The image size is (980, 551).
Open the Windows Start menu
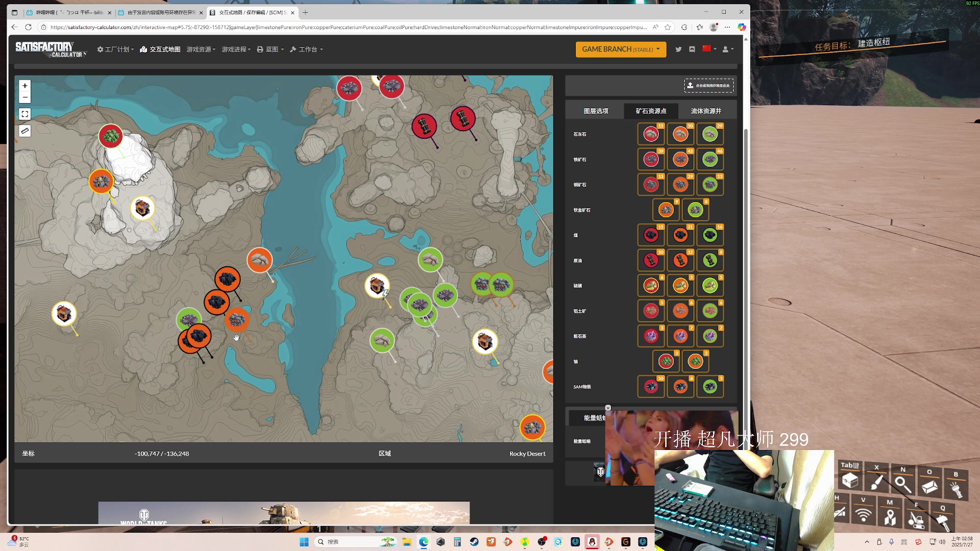tap(304, 542)
